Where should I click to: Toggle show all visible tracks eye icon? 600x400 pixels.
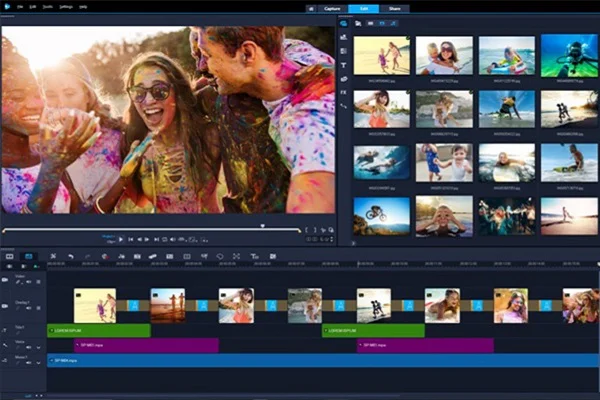pos(10,266)
